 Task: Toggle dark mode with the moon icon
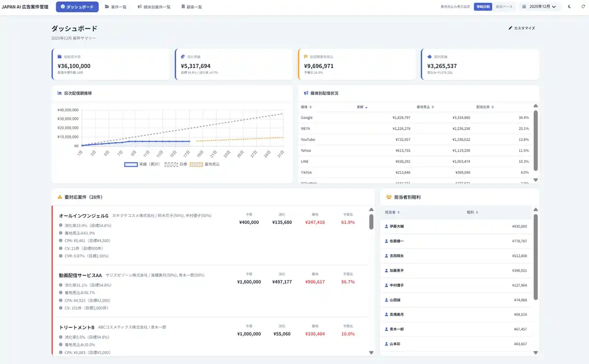570,7
